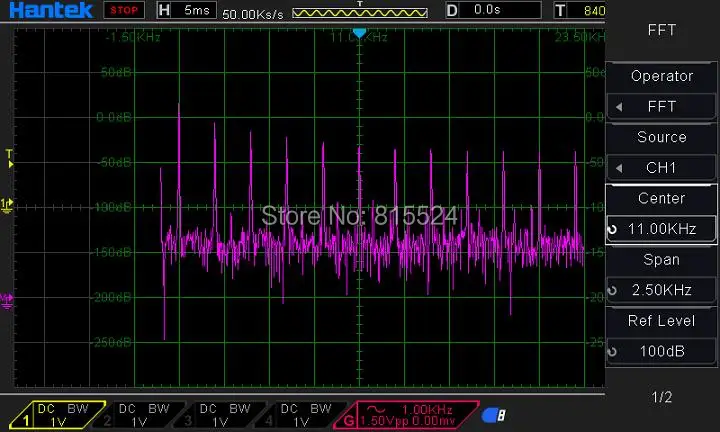This screenshot has width=720, height=432.
Task: Click the red STOP status indicator
Action: 124,10
